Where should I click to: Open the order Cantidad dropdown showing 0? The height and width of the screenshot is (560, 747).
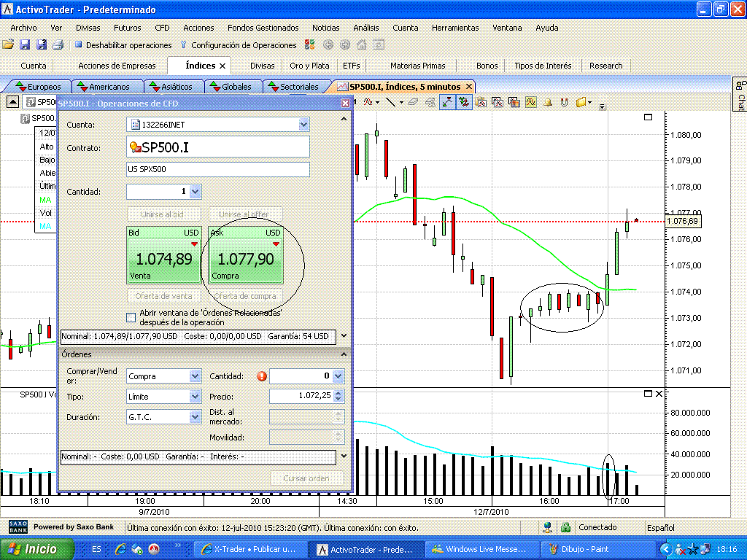click(338, 376)
